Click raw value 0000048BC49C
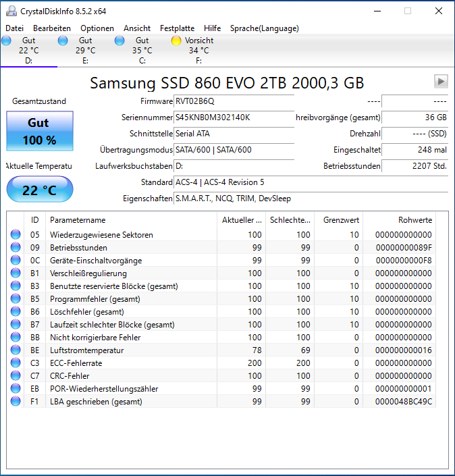 [404, 402]
